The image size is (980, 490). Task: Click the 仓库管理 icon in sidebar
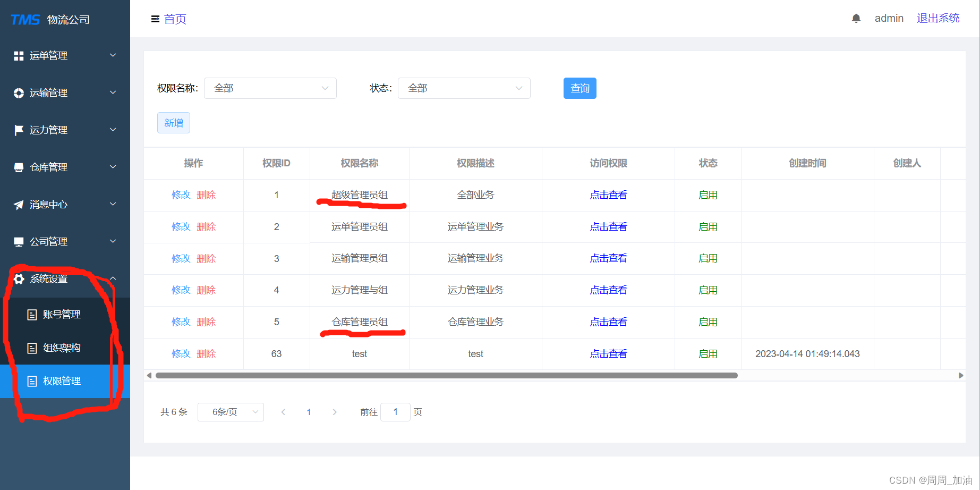point(19,167)
